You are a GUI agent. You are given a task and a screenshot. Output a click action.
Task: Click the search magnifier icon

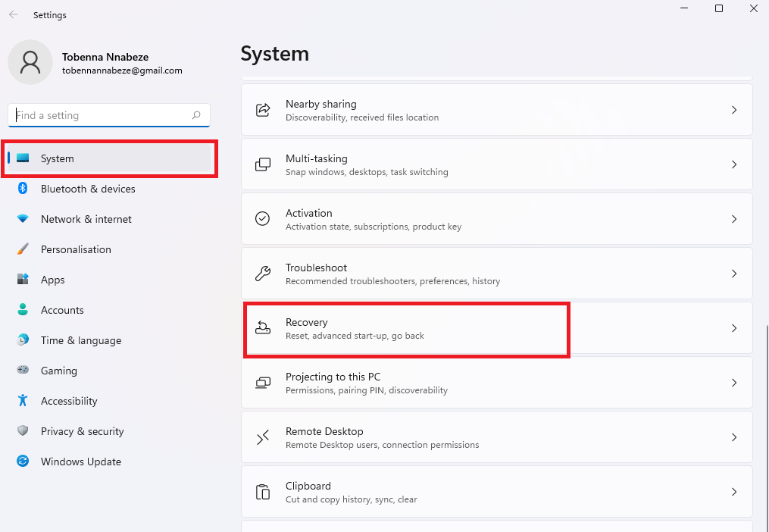(196, 115)
